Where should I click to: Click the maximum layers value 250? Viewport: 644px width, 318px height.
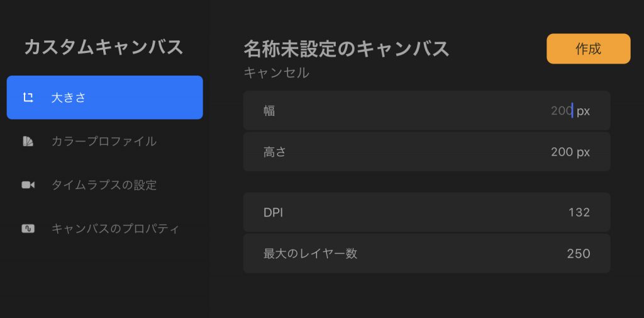tap(579, 253)
